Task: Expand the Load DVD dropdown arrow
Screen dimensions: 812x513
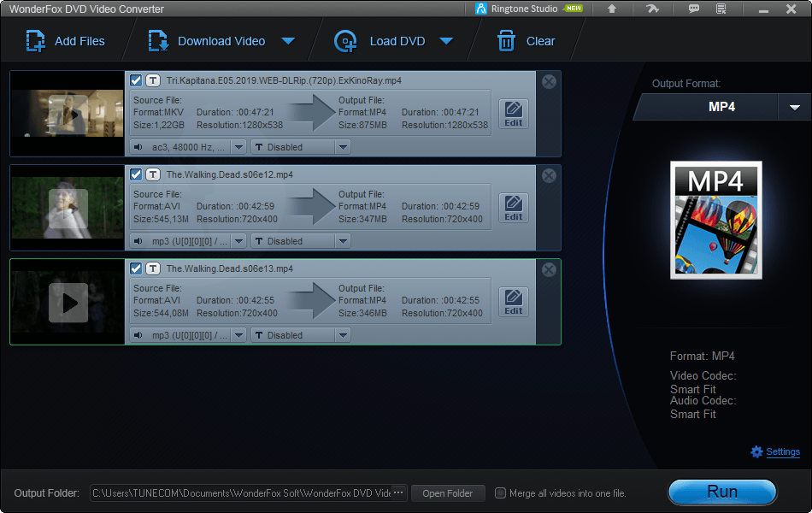Action: tap(444, 41)
